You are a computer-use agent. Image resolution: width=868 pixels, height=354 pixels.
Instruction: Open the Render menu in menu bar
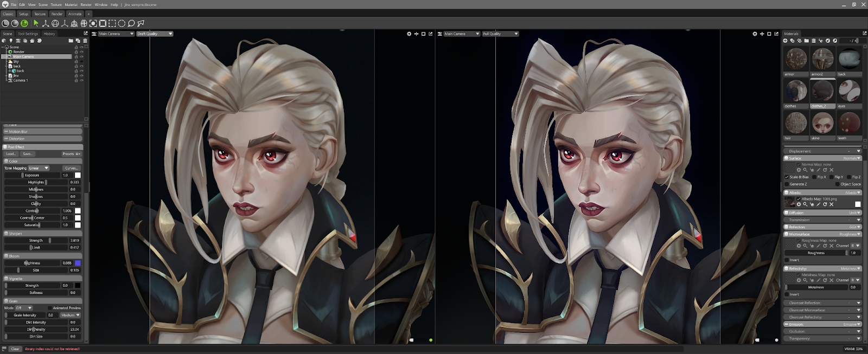(86, 4)
